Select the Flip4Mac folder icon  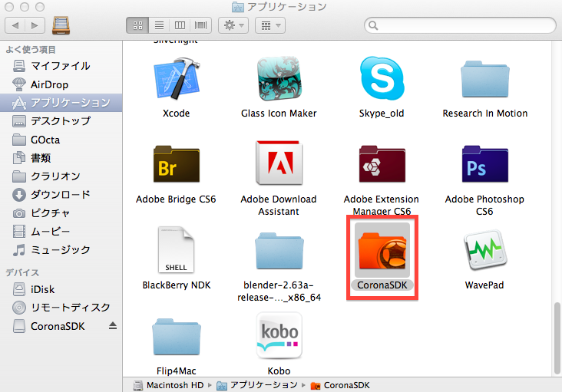[177, 337]
